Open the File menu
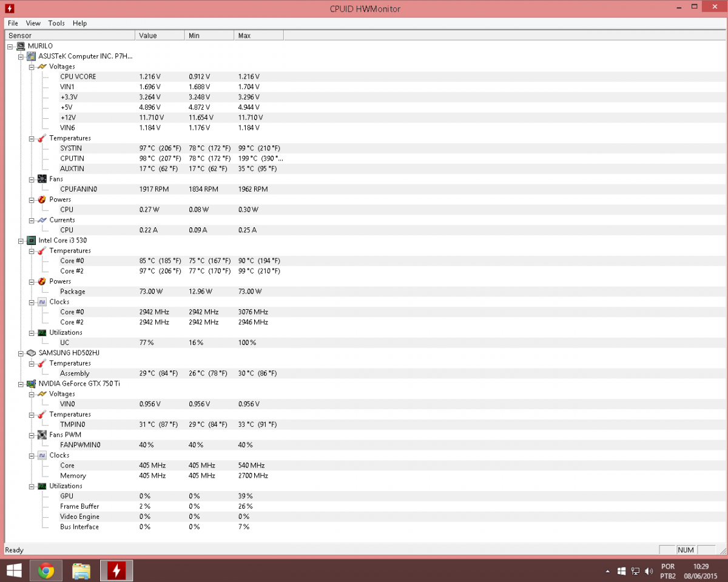 click(13, 23)
